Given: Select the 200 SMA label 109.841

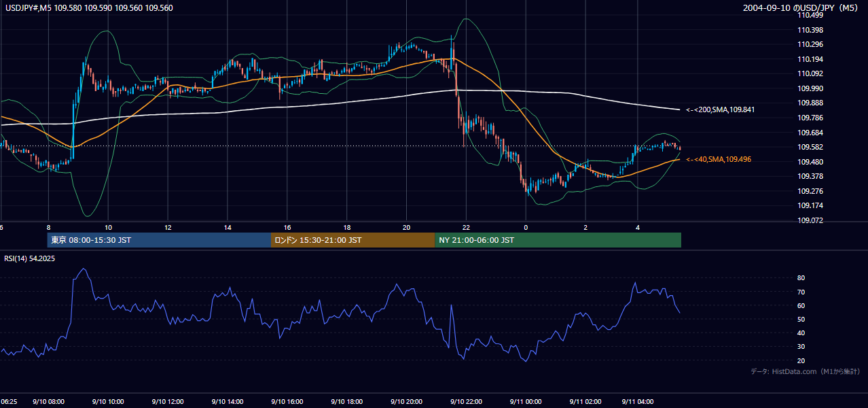Looking at the screenshot, I should click(721, 109).
